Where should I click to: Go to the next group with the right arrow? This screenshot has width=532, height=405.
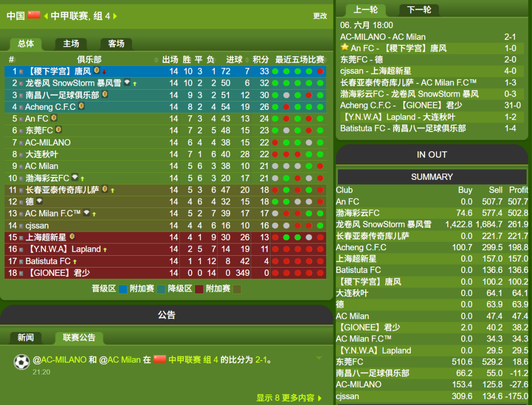[x=115, y=16]
